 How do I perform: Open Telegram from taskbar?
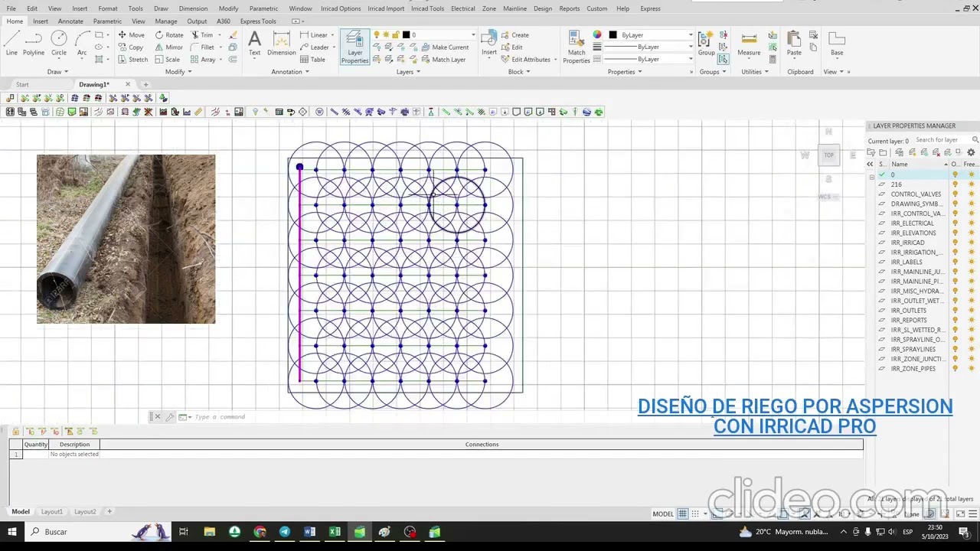pos(285,532)
